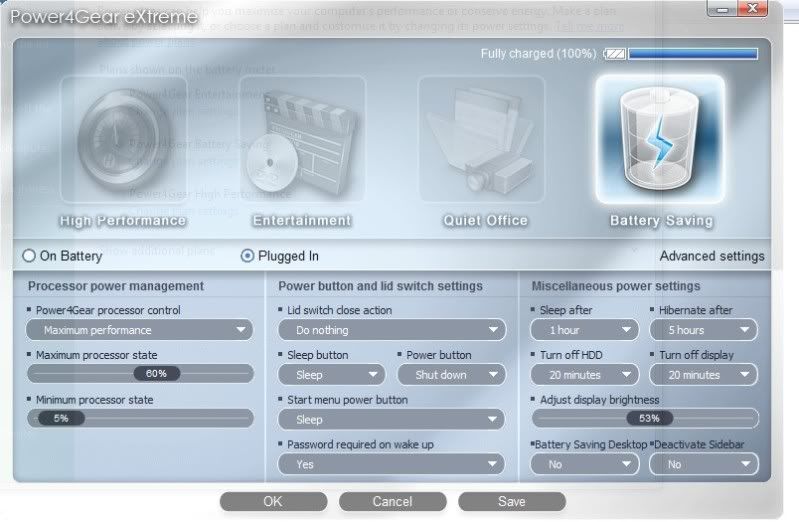The image size is (799, 522).
Task: Expand the Deactivate Sidebar dropdown
Action: [x=704, y=464]
